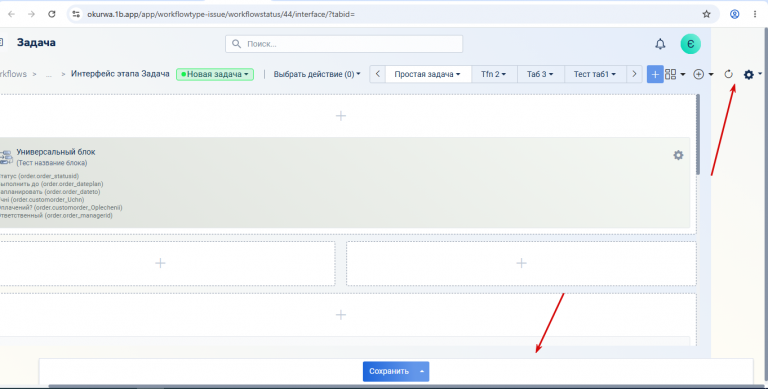This screenshot has height=389, width=768.
Task: Click the interface refresh circular arrow
Action: click(728, 74)
